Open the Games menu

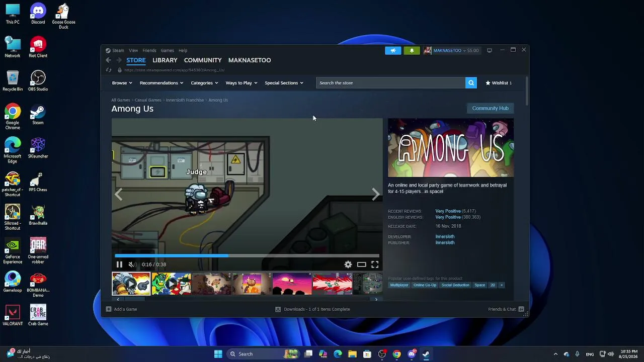pyautogui.click(x=167, y=50)
